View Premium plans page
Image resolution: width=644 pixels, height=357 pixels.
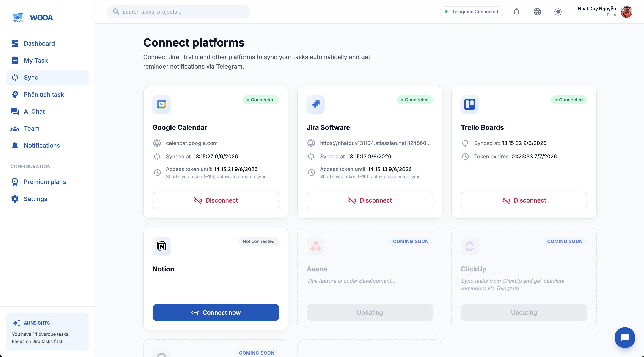[48, 182]
